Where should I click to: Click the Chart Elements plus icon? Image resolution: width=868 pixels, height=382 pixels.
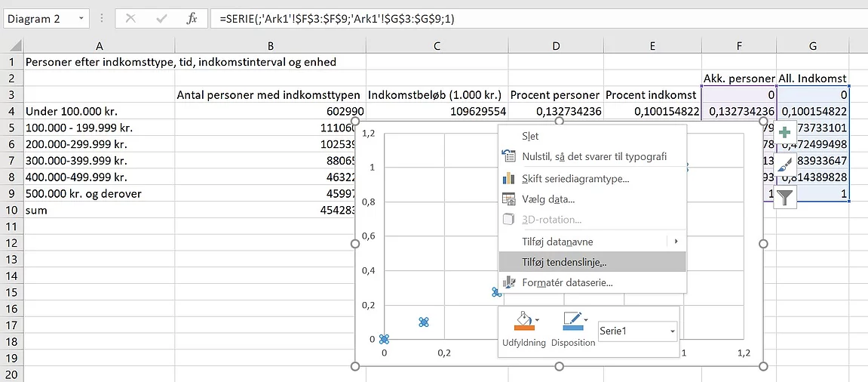coord(784,132)
